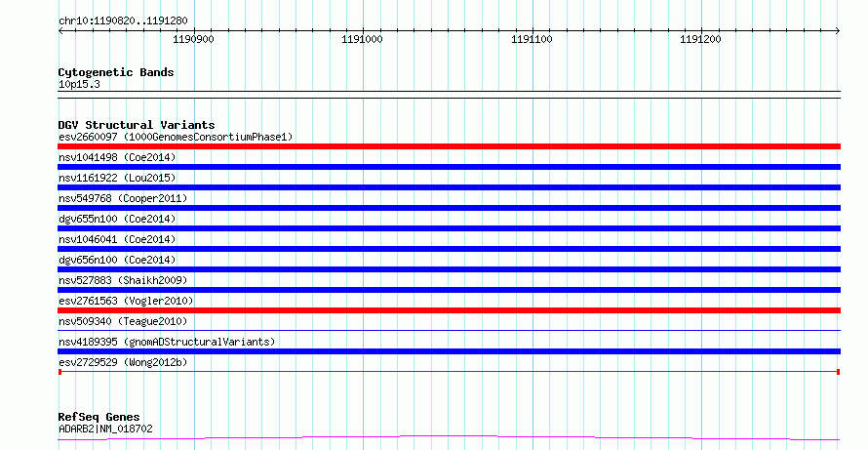Open variant dgv655n100 (Coe2014)
The image size is (868, 450).
[x=117, y=219]
